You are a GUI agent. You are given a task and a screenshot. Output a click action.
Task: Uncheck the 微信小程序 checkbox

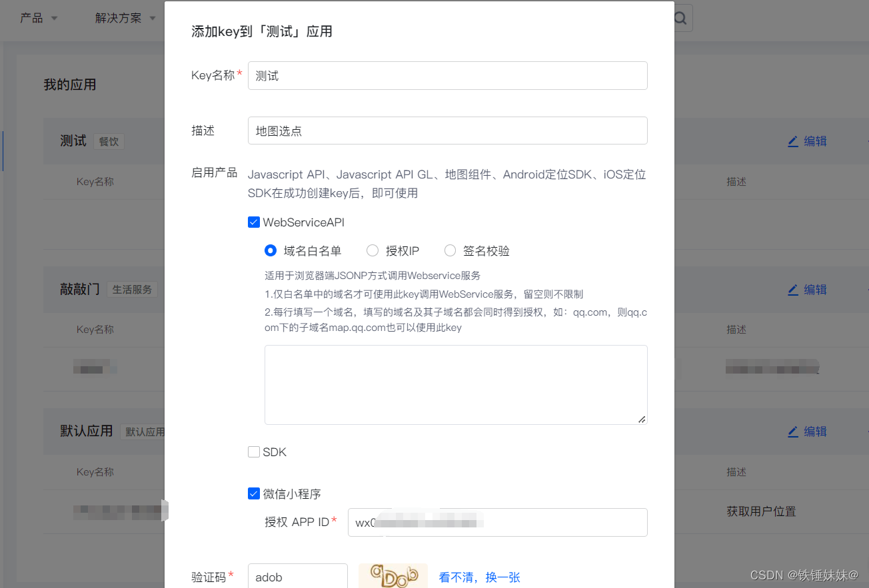[253, 493]
